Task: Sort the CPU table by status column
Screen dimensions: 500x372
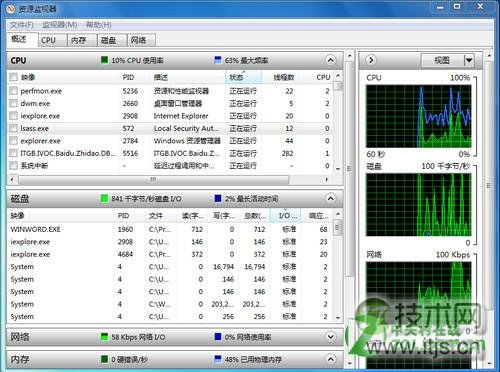Action: pyautogui.click(x=243, y=77)
